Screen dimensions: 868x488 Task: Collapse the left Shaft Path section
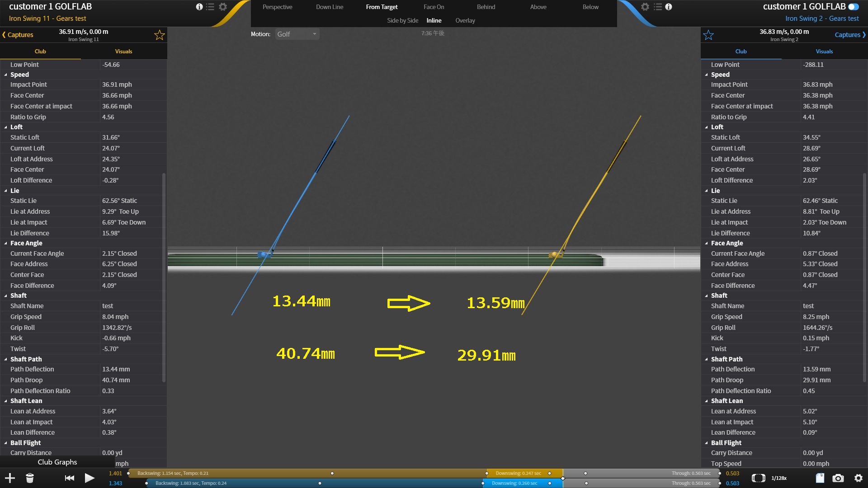tap(6, 360)
